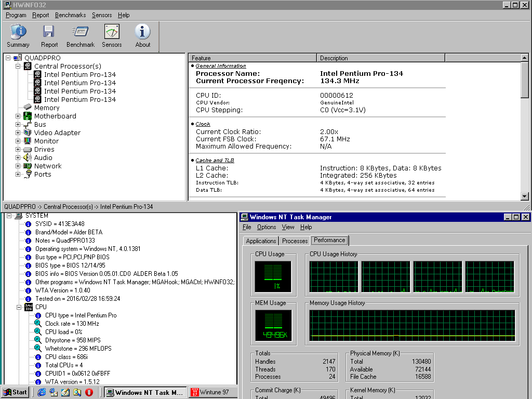Click the CPU chip icon in Wintune tree
532x399 pixels.
(29, 307)
